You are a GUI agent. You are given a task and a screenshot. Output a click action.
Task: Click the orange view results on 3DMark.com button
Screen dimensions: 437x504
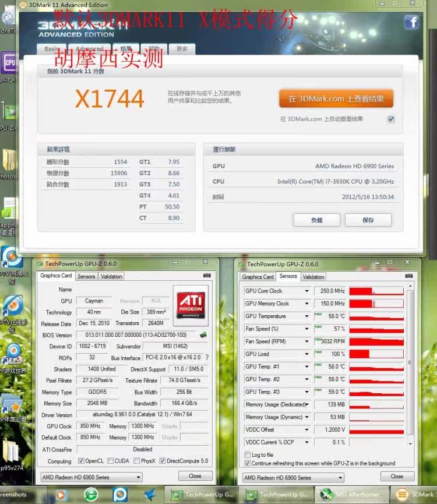tap(336, 99)
